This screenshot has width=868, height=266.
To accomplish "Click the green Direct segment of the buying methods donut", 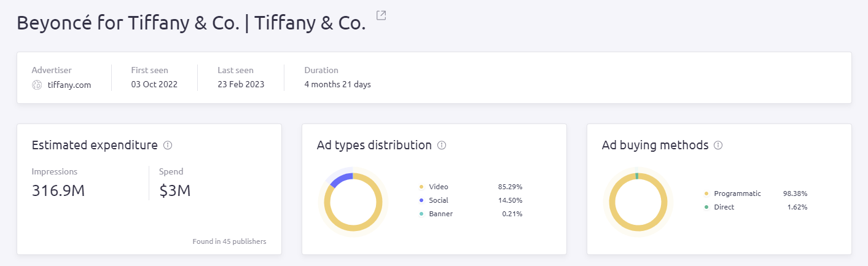I will pos(637,176).
